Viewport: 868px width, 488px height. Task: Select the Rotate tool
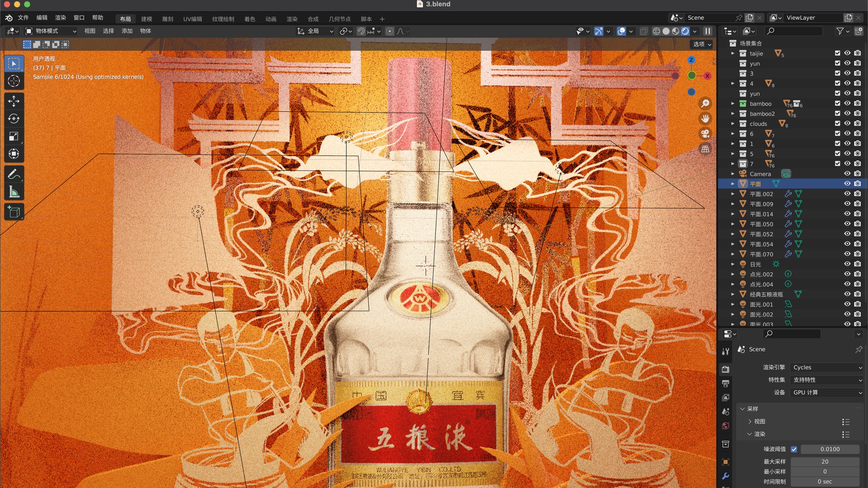(x=14, y=119)
